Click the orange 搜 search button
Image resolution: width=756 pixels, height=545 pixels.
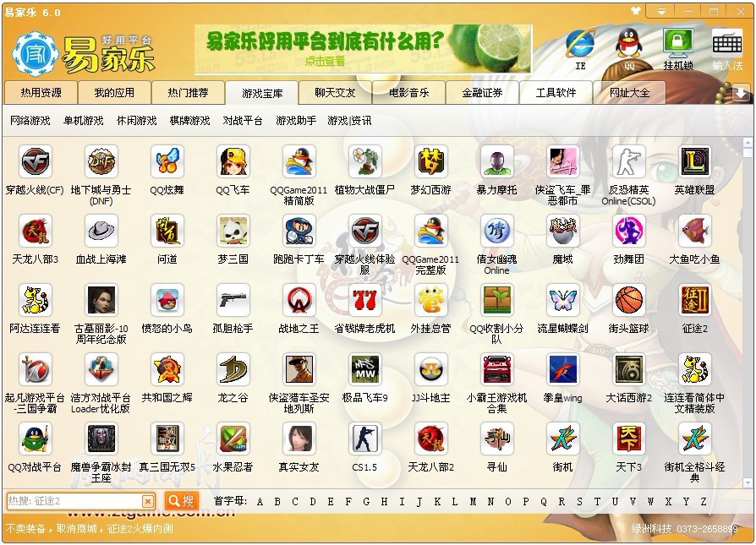(181, 501)
